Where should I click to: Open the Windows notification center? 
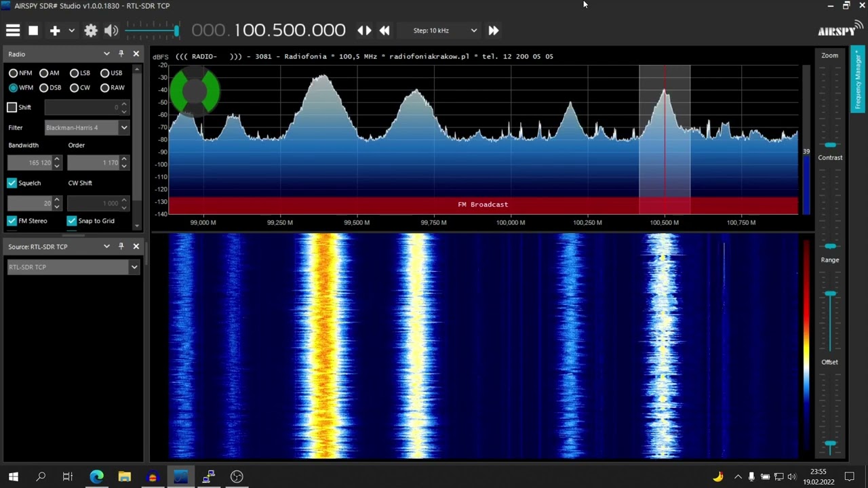[849, 476]
